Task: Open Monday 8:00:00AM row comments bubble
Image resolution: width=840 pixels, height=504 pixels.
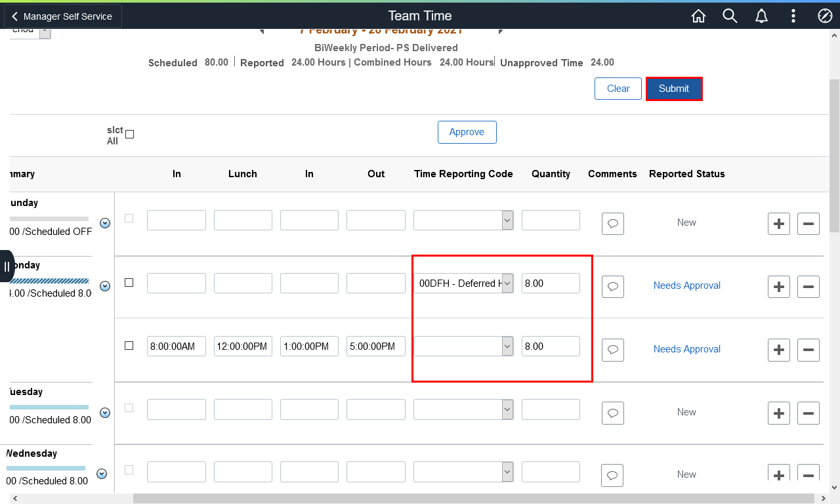Action: pyautogui.click(x=613, y=350)
